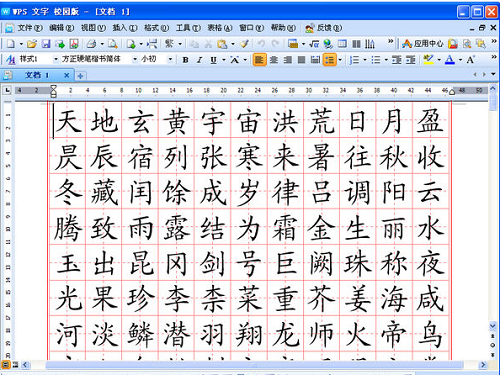Open a file with the folder icon
This screenshot has width=500, height=375.
pos(32,44)
